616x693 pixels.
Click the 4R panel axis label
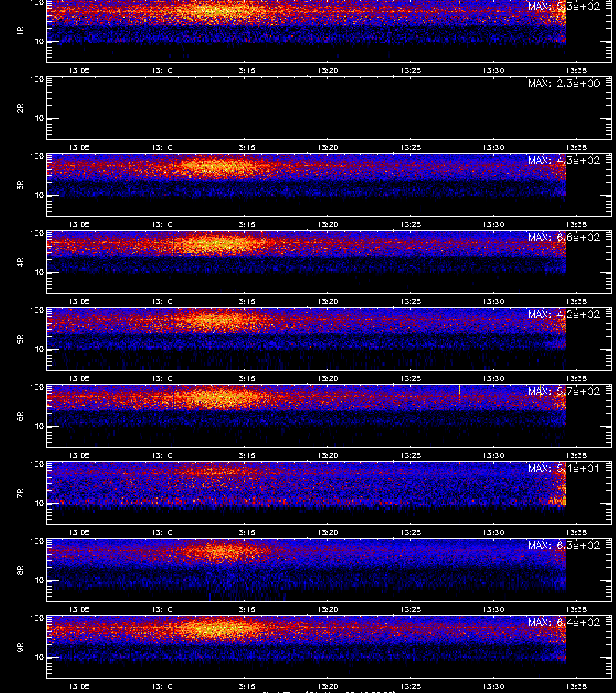(x=20, y=262)
